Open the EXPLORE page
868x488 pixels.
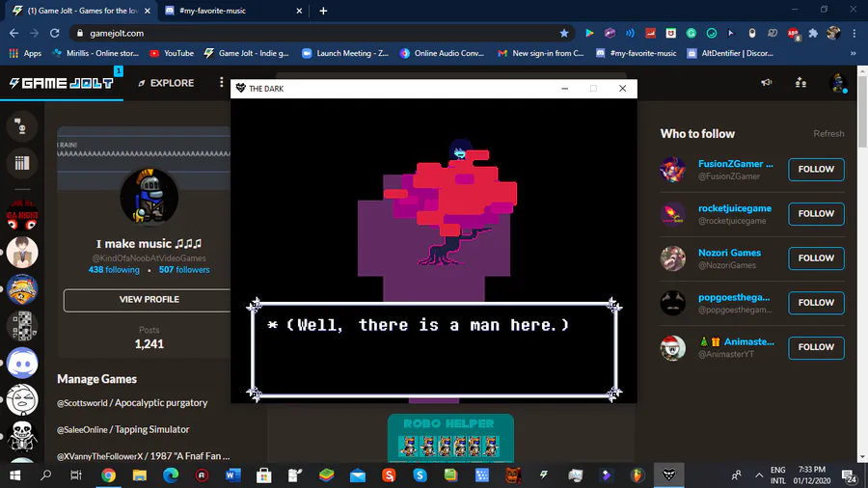[166, 83]
